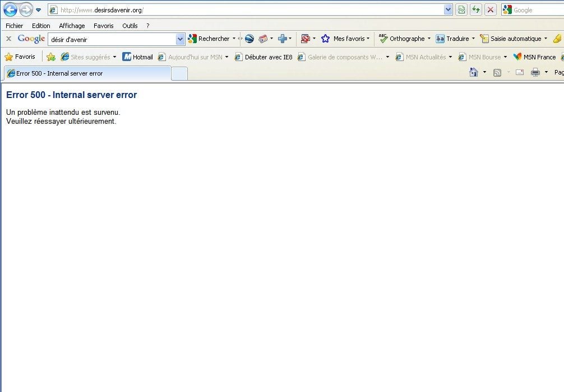The image size is (564, 392).
Task: Expand the Traduire dropdown arrow
Action: point(473,39)
